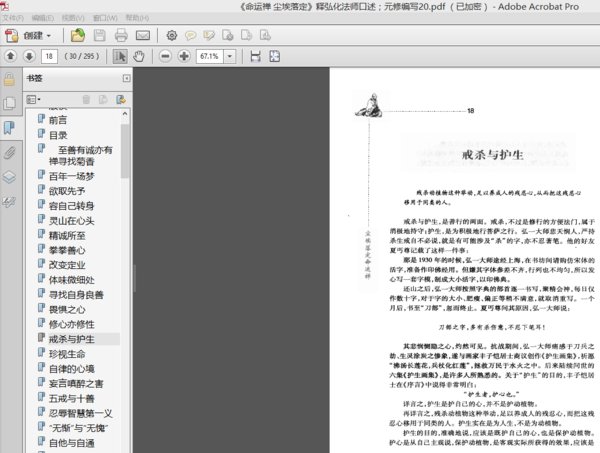Select bookmark 改变定业
Screen dimensions: 600x453
(x=67, y=265)
